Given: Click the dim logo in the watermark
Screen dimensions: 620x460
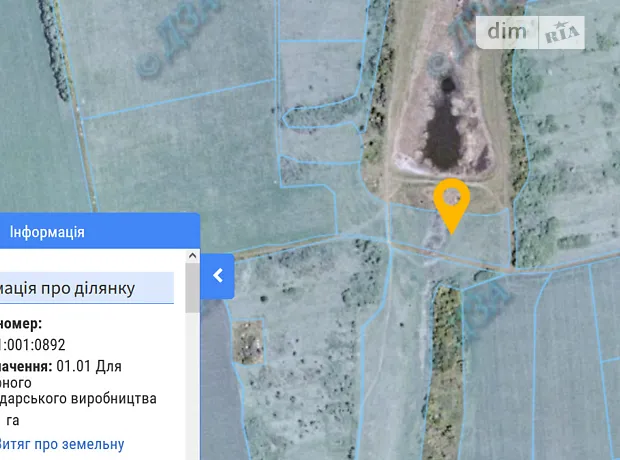Looking at the screenshot, I should click(507, 32).
